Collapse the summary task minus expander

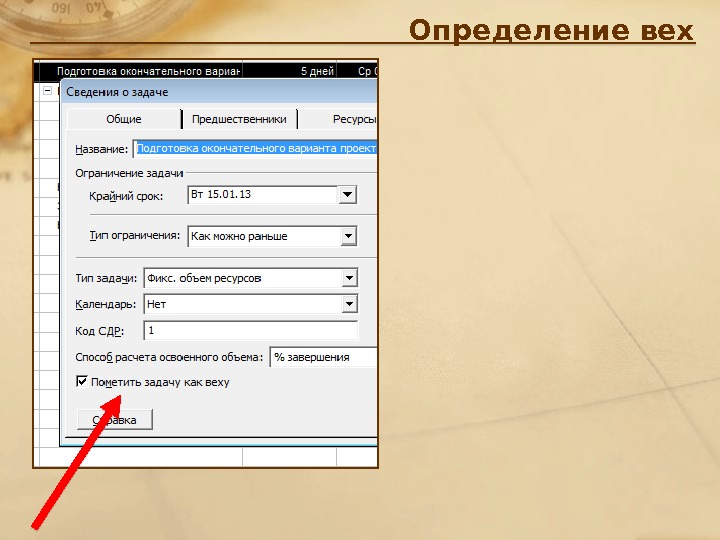click(x=47, y=91)
